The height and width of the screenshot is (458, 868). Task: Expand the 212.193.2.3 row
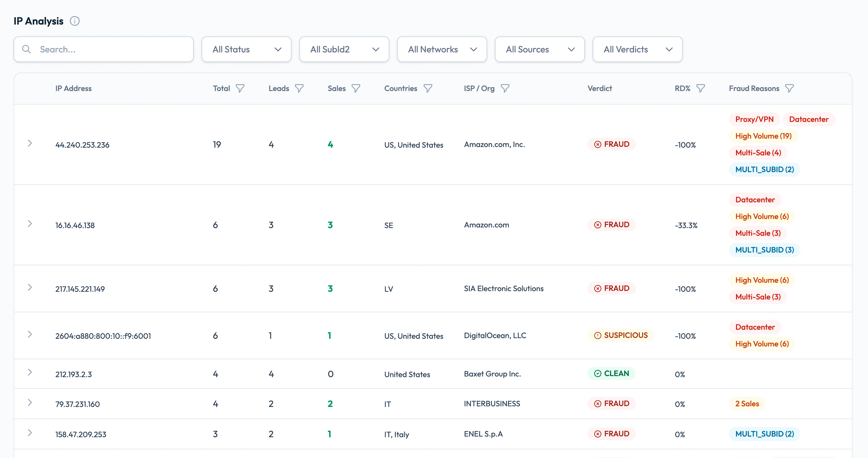point(30,372)
